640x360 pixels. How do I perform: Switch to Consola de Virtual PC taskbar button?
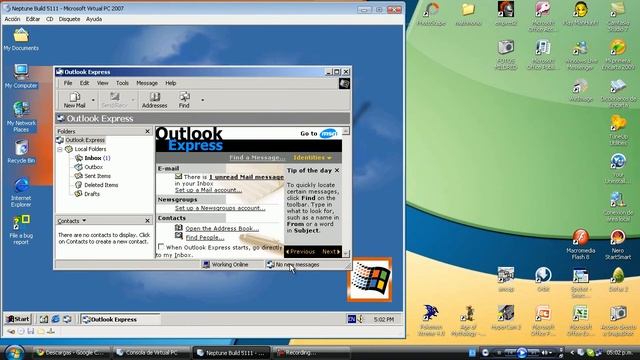click(x=151, y=353)
